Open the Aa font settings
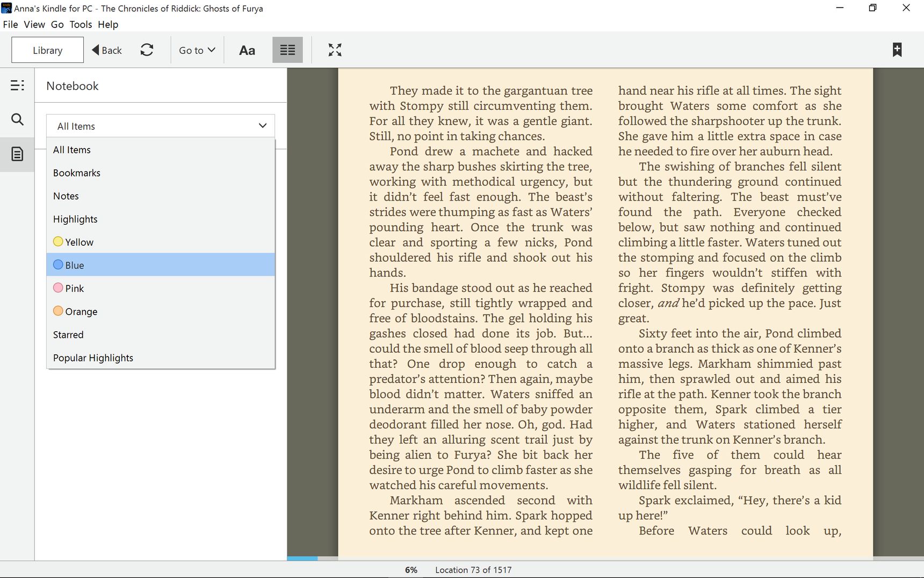Screen dimensions: 924x578 click(x=247, y=50)
